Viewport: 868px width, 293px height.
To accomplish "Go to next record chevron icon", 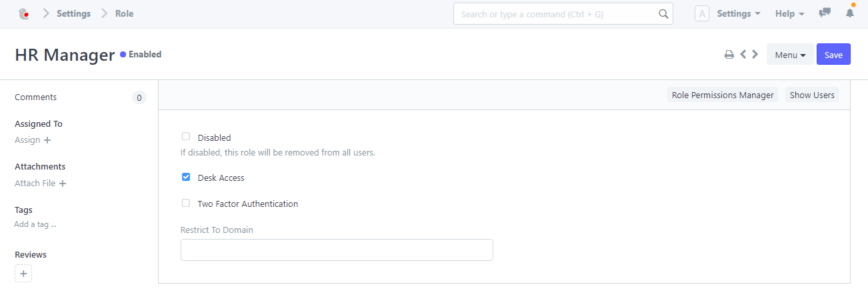I will pyautogui.click(x=755, y=55).
